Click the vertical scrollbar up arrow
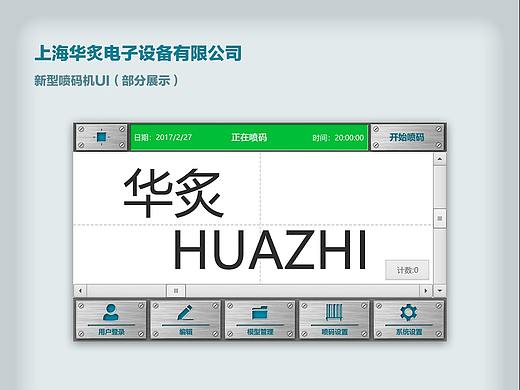Viewport: 520px width, 390px height. tap(440, 159)
